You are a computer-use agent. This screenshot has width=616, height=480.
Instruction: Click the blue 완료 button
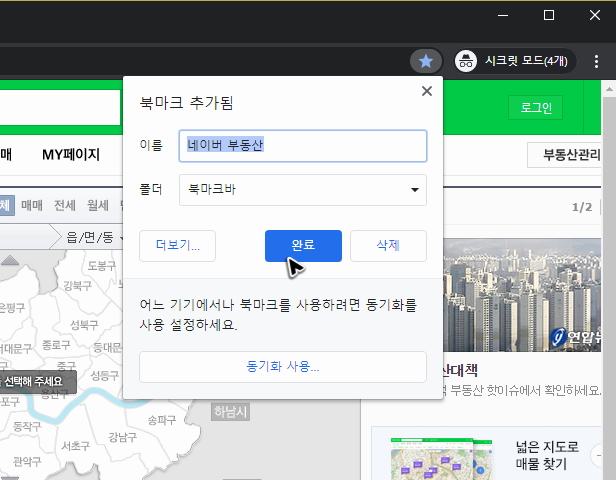pyautogui.click(x=303, y=245)
